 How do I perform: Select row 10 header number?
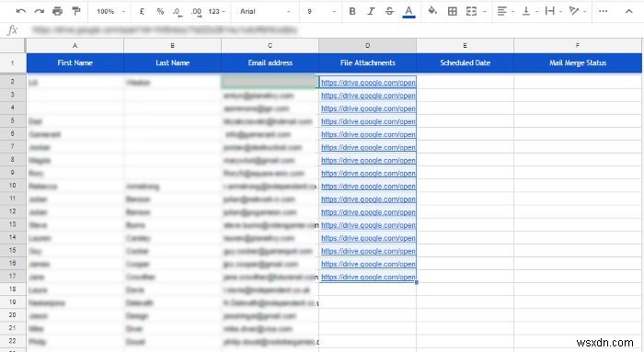coord(13,186)
